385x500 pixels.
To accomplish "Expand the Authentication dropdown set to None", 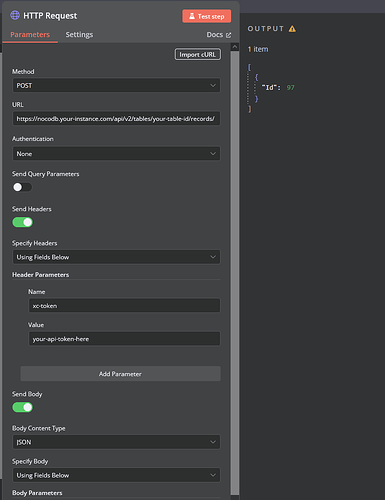I will 116,154.
